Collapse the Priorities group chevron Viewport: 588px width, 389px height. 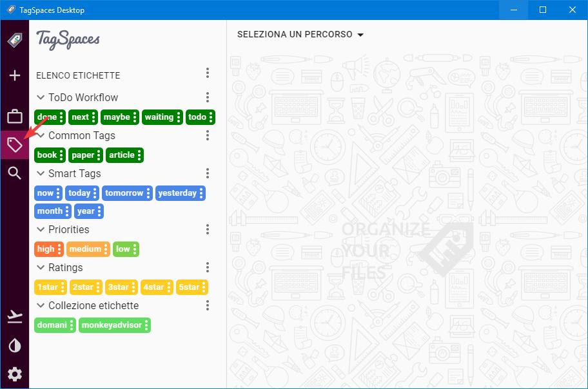click(x=41, y=229)
